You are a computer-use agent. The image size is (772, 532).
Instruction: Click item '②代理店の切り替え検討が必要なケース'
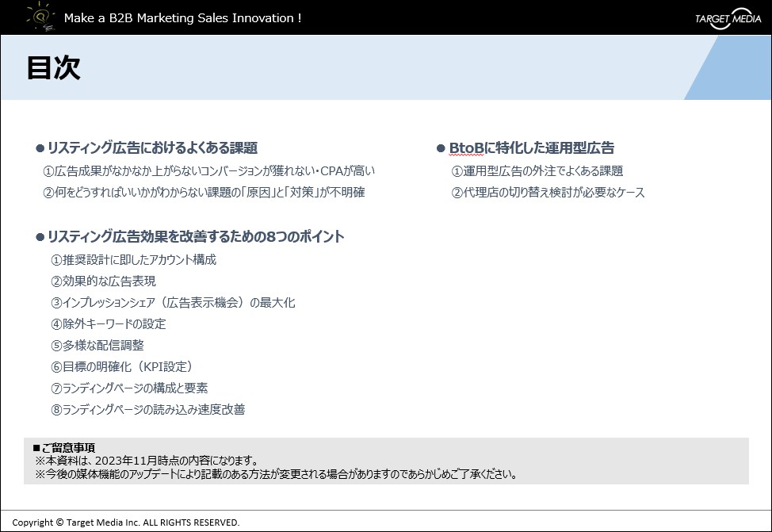548,192
